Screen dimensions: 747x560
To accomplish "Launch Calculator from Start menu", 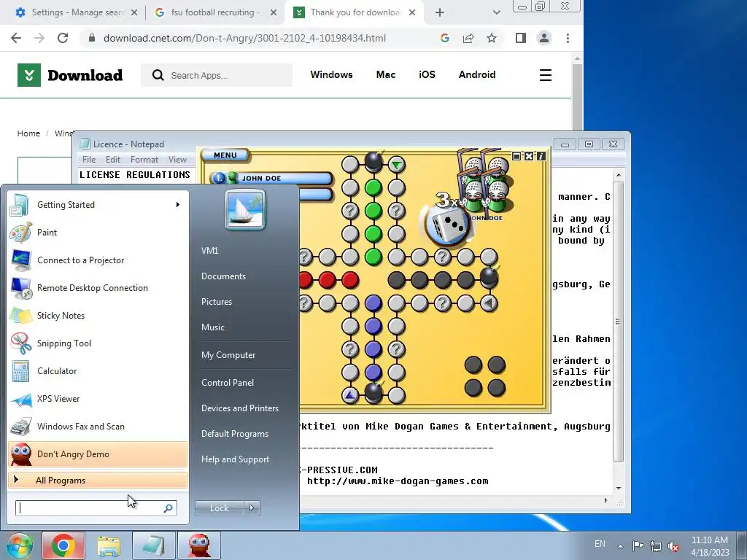I will (x=97, y=371).
